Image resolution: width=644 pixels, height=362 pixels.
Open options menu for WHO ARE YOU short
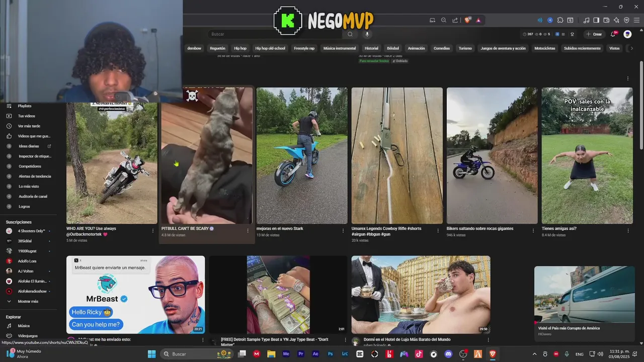(153, 230)
